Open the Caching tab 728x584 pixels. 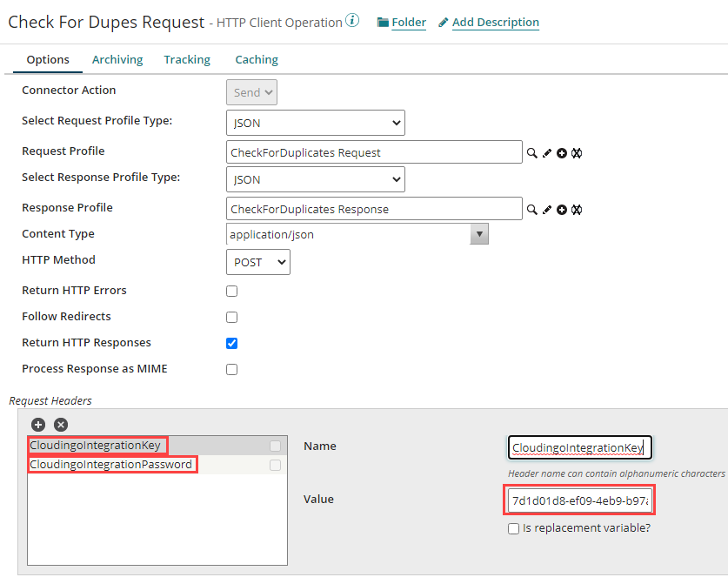click(256, 59)
